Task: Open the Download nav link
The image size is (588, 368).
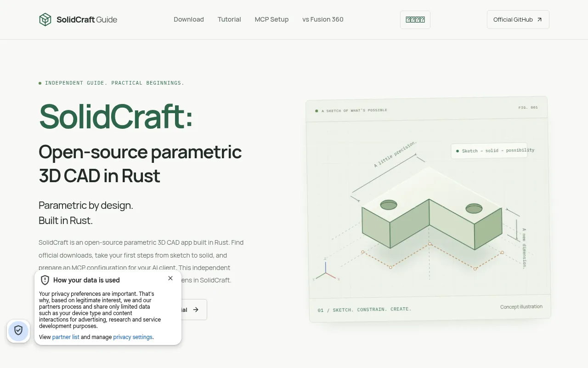Action: 189,19
